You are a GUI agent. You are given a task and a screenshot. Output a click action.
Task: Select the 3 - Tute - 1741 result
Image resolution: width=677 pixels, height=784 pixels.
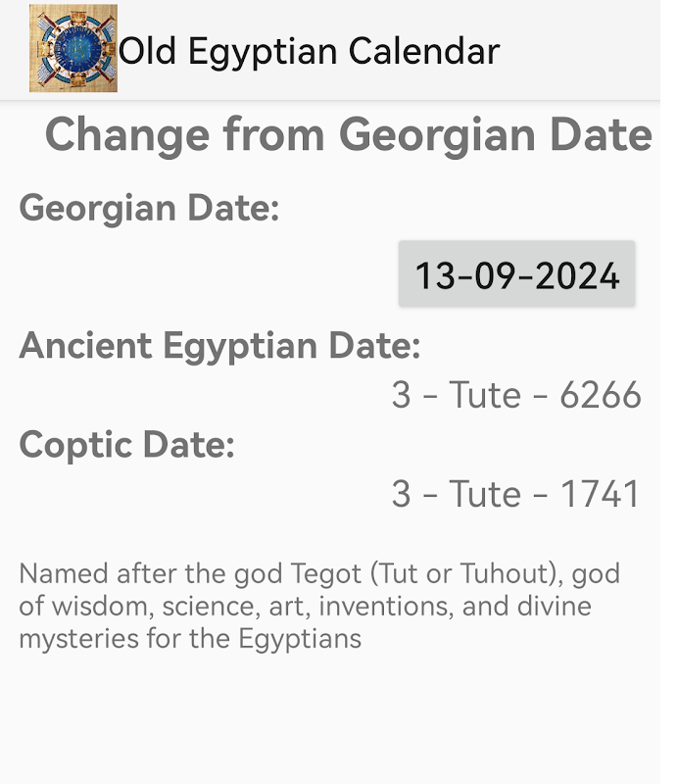(516, 494)
